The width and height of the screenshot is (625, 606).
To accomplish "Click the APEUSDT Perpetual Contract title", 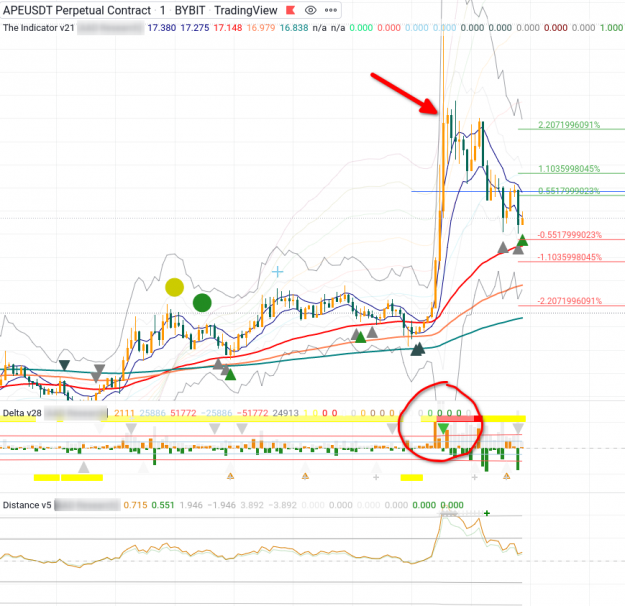I will 77,10.
